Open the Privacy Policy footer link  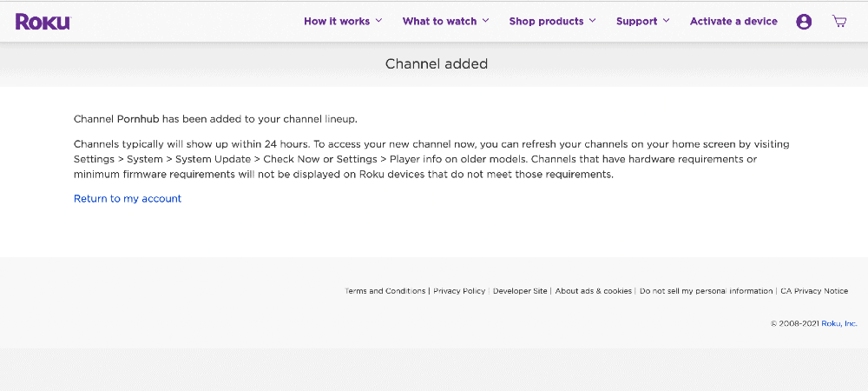pyautogui.click(x=459, y=291)
